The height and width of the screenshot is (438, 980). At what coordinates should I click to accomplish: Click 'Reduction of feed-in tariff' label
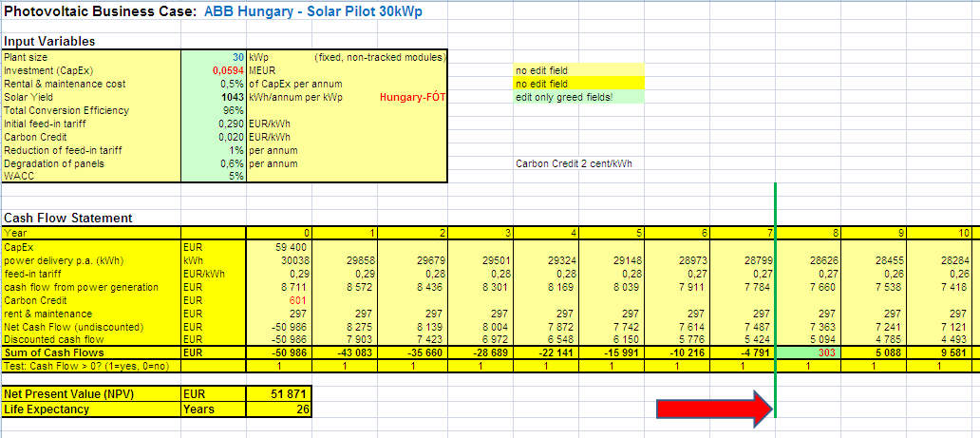click(x=63, y=150)
